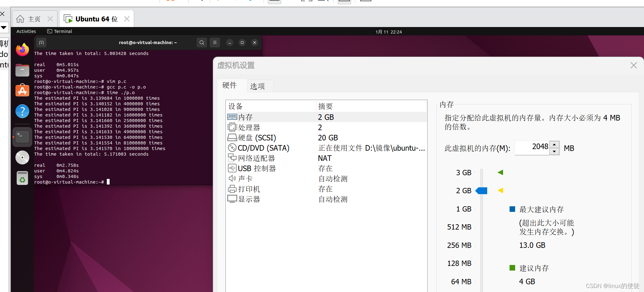Open the terminal hamburger menu
This screenshot has width=644, height=292.
[215, 43]
